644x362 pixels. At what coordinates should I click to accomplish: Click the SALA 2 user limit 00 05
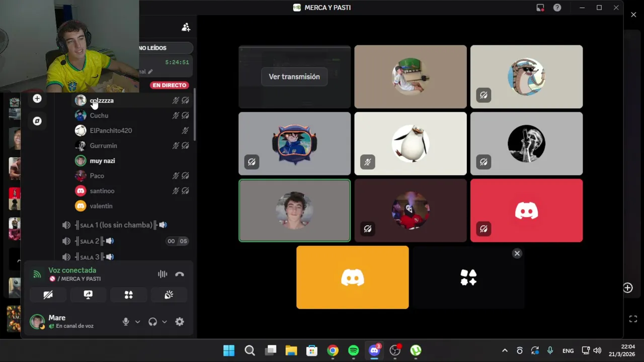(x=177, y=241)
